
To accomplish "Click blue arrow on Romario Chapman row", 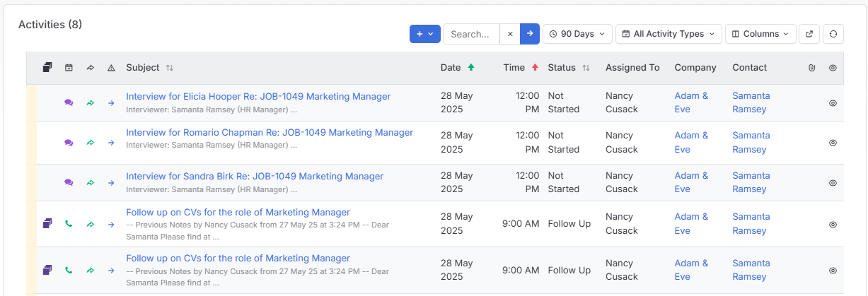I will coord(111,143).
